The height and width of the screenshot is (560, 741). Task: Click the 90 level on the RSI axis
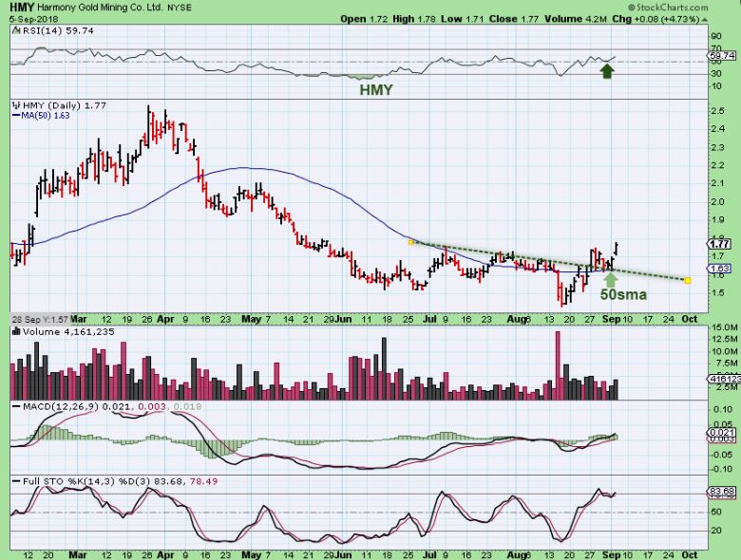click(716, 36)
